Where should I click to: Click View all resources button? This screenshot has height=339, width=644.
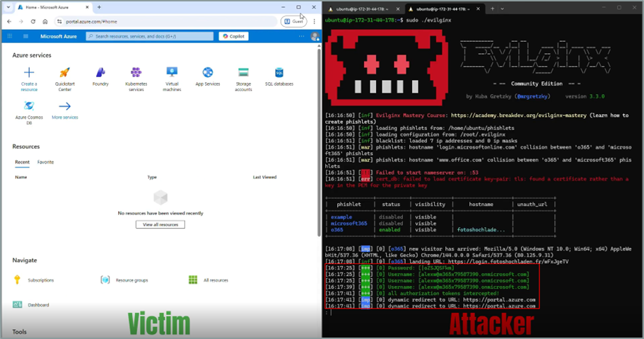(x=160, y=224)
